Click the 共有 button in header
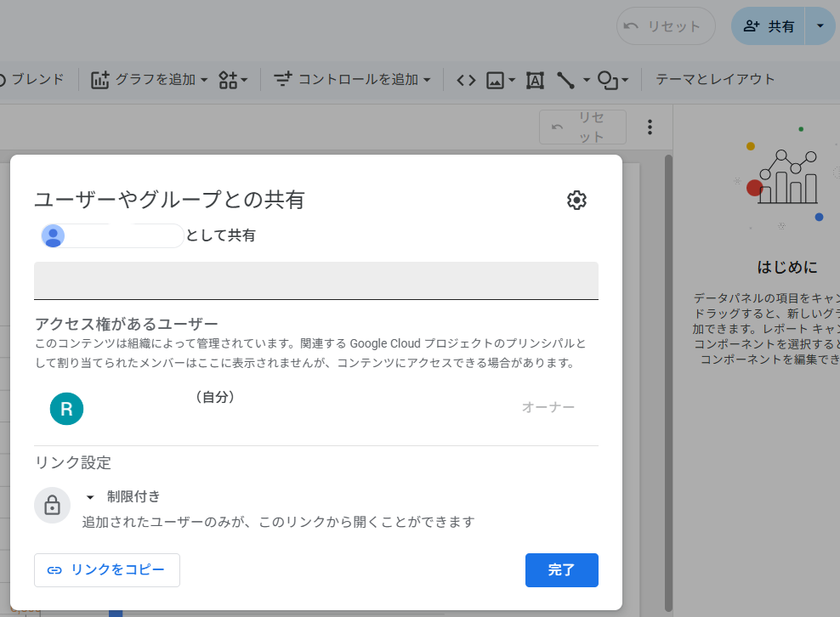 click(769, 25)
